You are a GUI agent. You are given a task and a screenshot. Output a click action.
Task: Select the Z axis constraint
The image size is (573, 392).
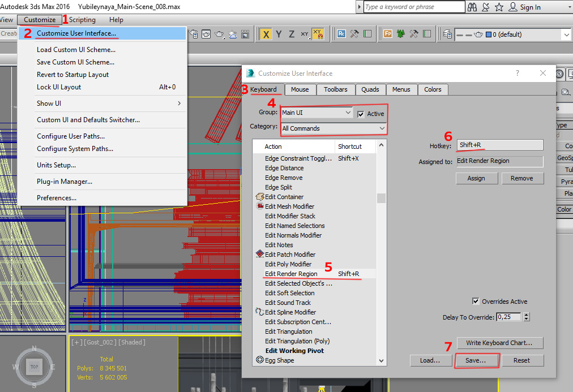[x=292, y=34]
